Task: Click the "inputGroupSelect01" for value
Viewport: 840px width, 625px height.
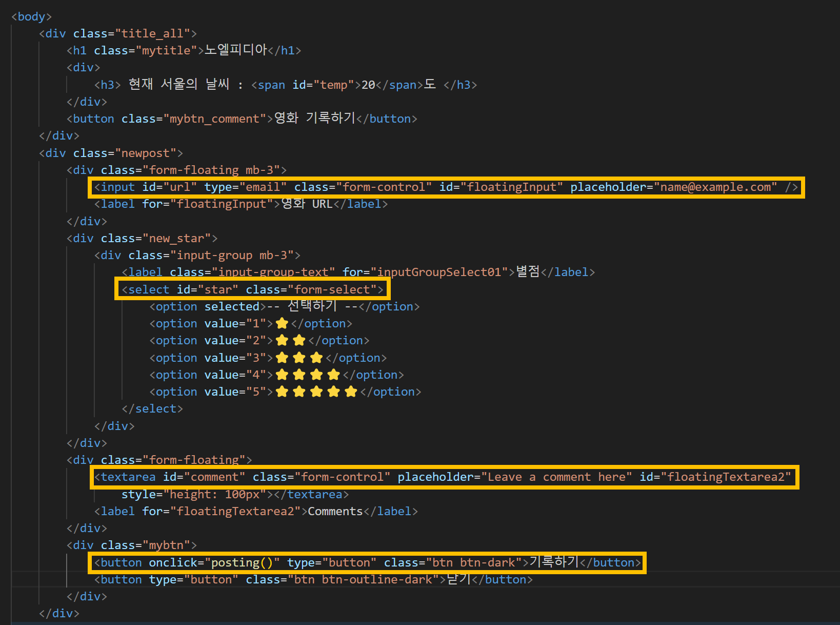Action: tap(439, 272)
